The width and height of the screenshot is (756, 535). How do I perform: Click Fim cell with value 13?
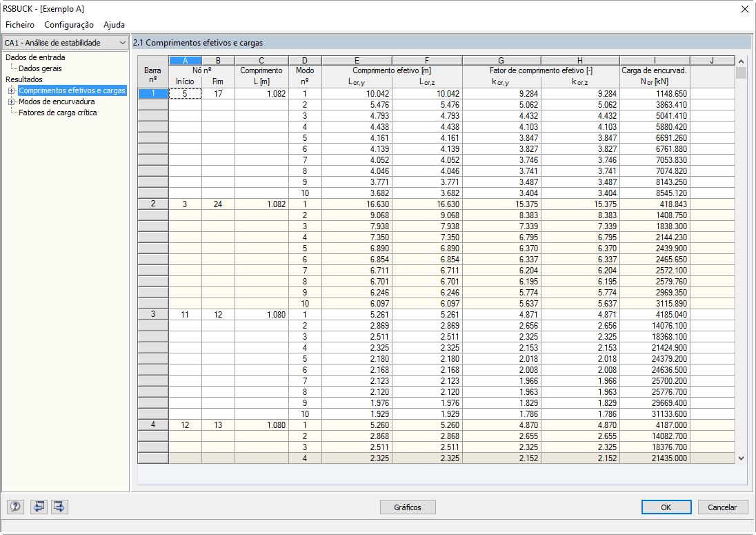pyautogui.click(x=218, y=425)
